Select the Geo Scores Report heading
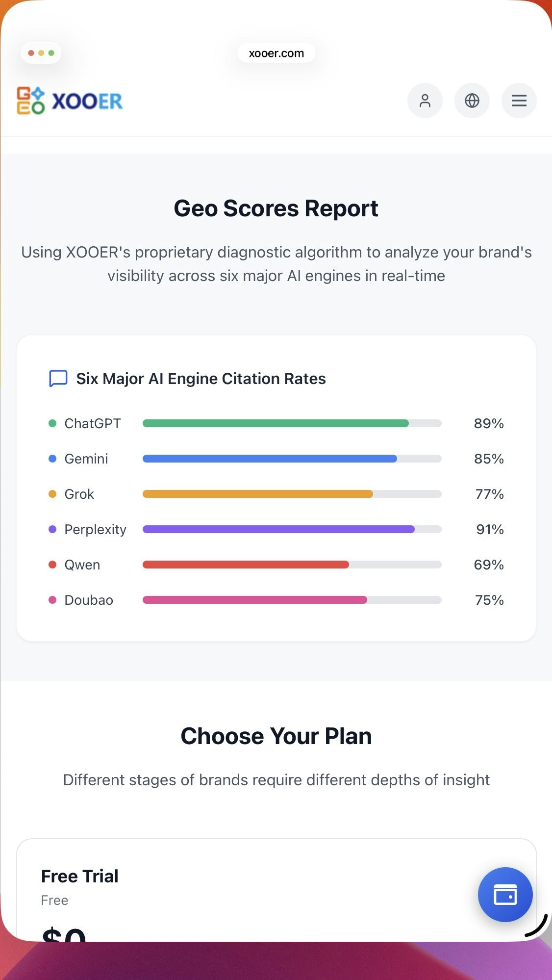 pyautogui.click(x=276, y=208)
